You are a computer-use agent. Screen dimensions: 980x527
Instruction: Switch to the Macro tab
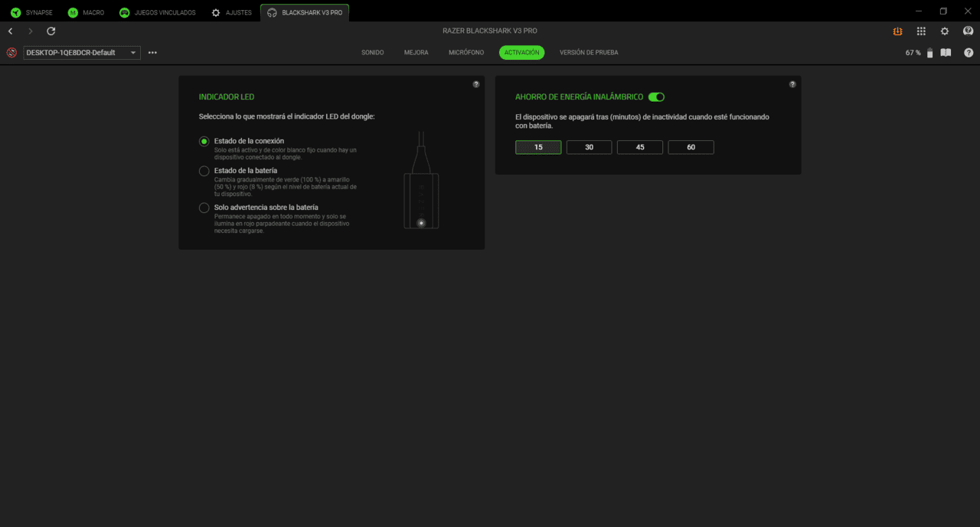86,12
